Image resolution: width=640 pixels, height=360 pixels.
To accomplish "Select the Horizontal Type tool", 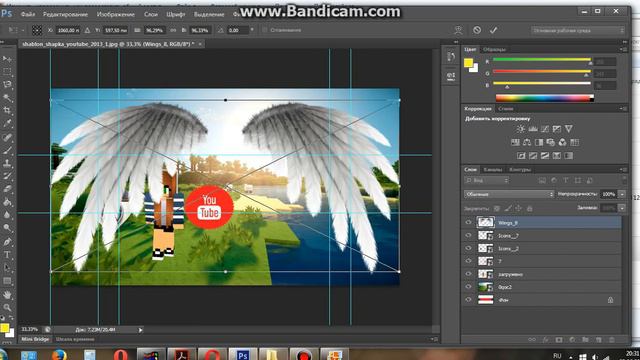I will [7, 255].
